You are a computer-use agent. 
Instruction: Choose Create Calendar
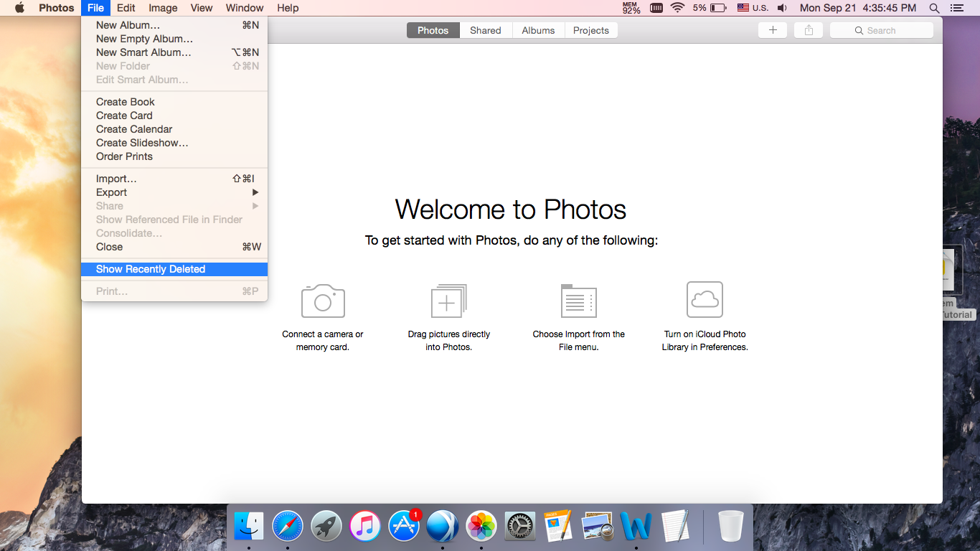coord(174,129)
